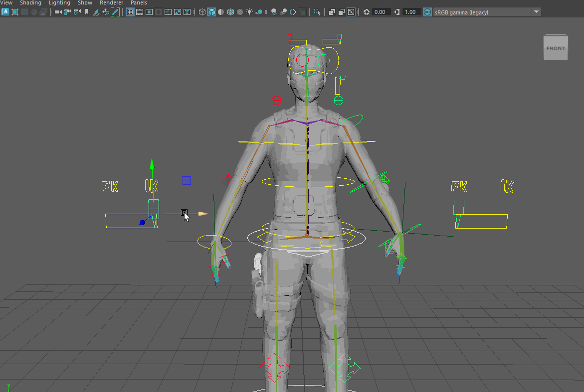Toggle the grid display icon
Screen dimensions: 584x392
130,12
